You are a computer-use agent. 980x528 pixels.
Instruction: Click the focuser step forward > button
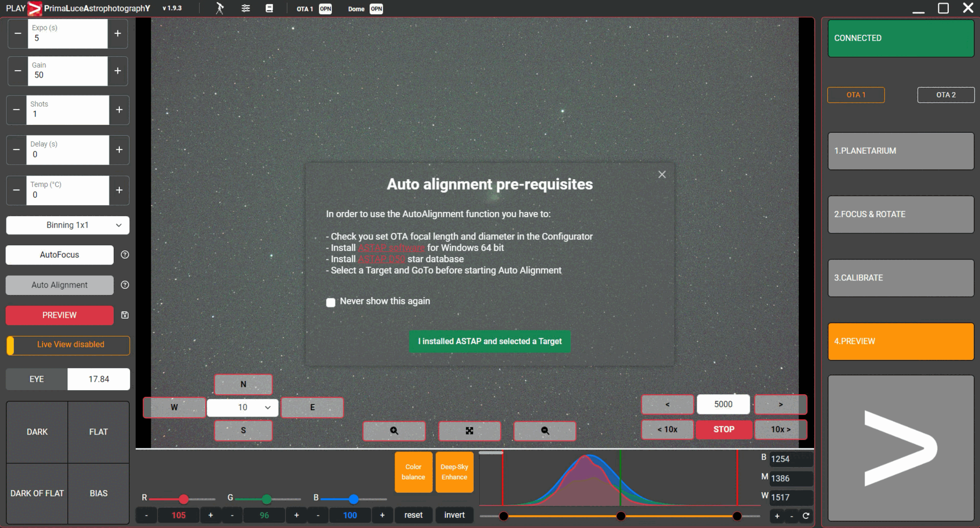pos(780,404)
